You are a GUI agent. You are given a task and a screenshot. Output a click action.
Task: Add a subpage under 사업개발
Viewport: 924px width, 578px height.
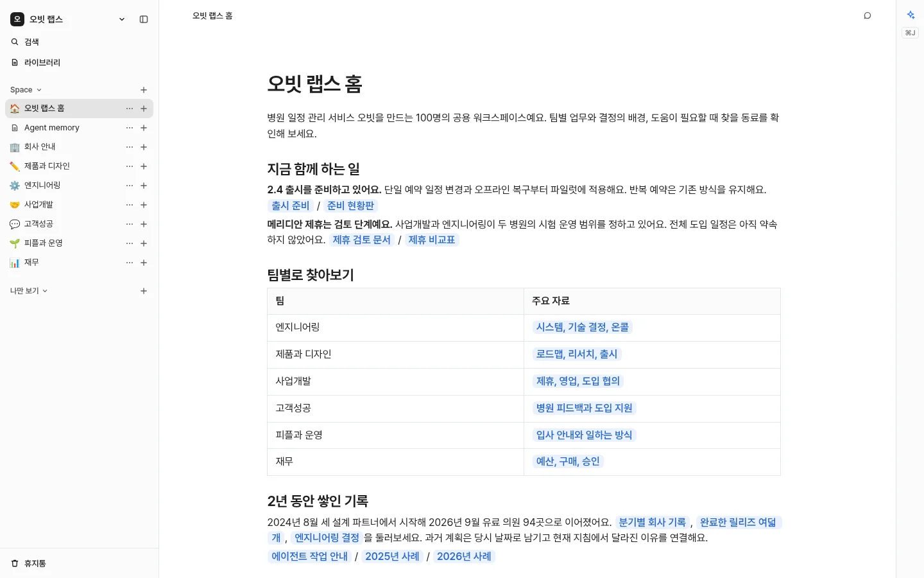click(144, 205)
